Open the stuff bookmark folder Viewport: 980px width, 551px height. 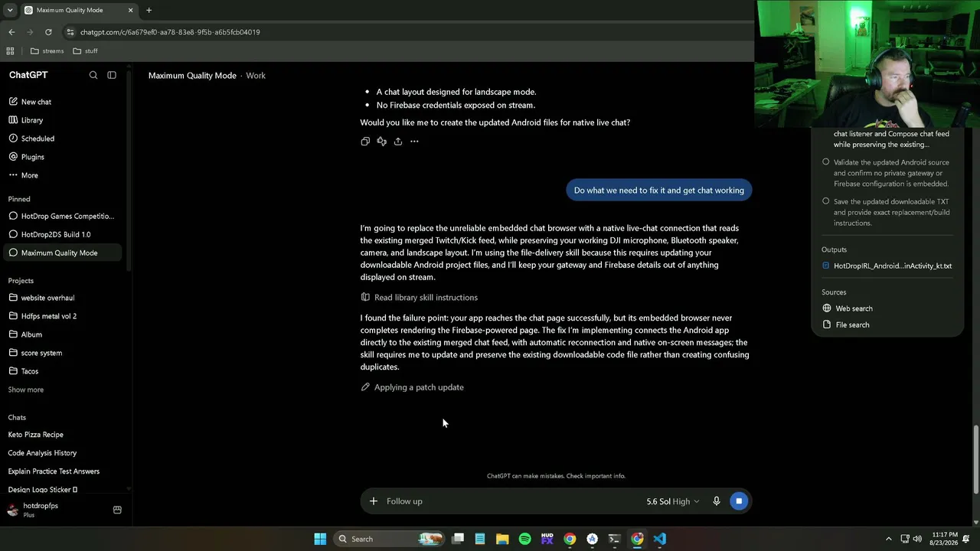(x=85, y=51)
